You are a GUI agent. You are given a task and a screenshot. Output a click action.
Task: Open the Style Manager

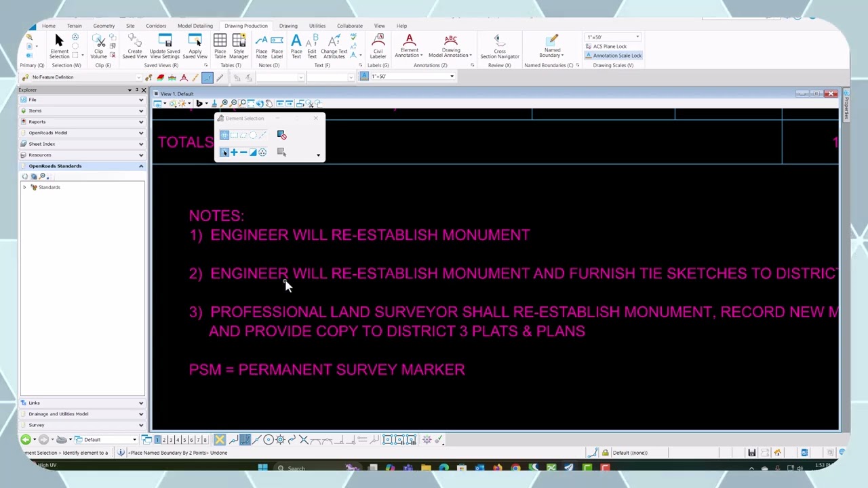tap(239, 46)
